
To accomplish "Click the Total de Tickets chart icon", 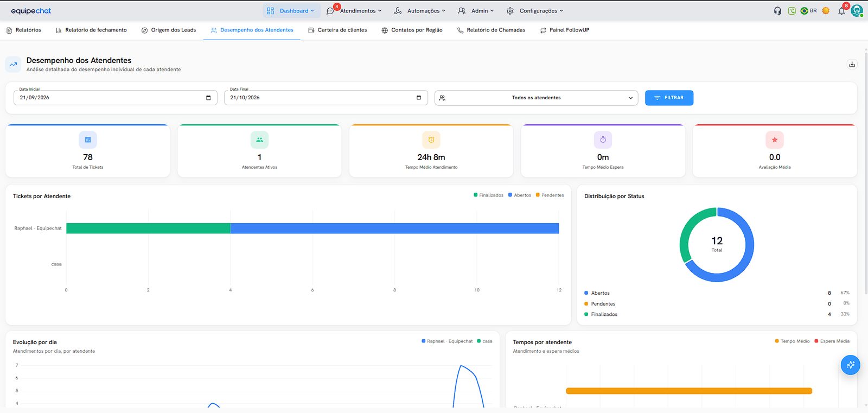I will click(88, 140).
